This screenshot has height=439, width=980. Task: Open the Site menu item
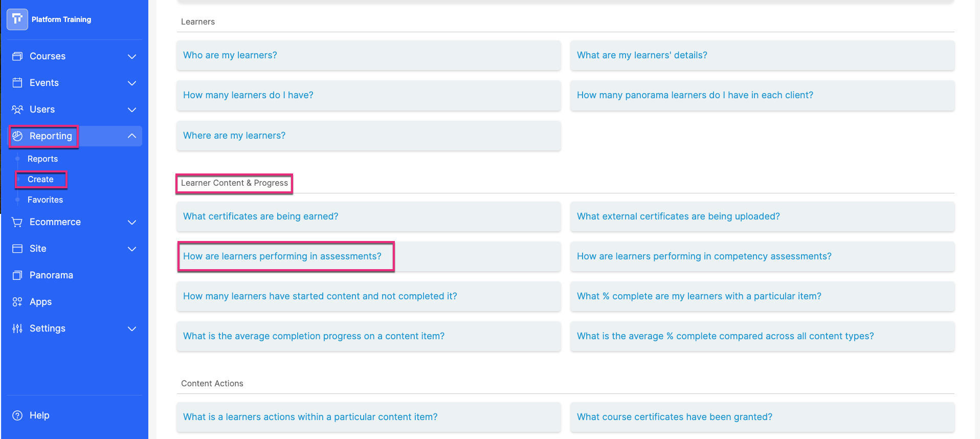(75, 249)
